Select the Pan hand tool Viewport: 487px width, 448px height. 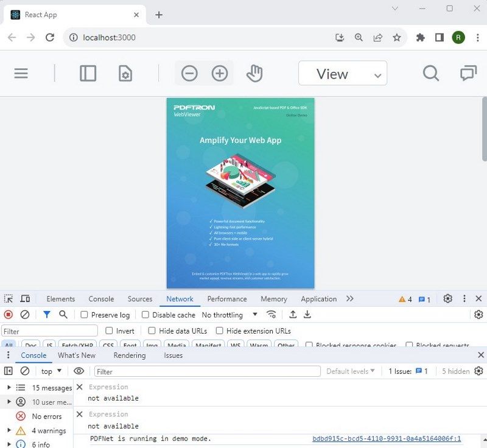pos(254,74)
